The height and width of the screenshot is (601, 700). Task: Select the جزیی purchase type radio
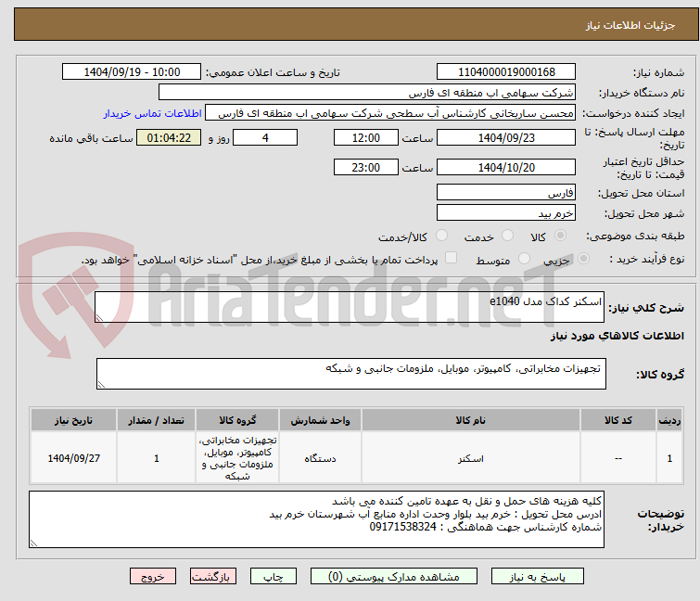[x=583, y=259]
